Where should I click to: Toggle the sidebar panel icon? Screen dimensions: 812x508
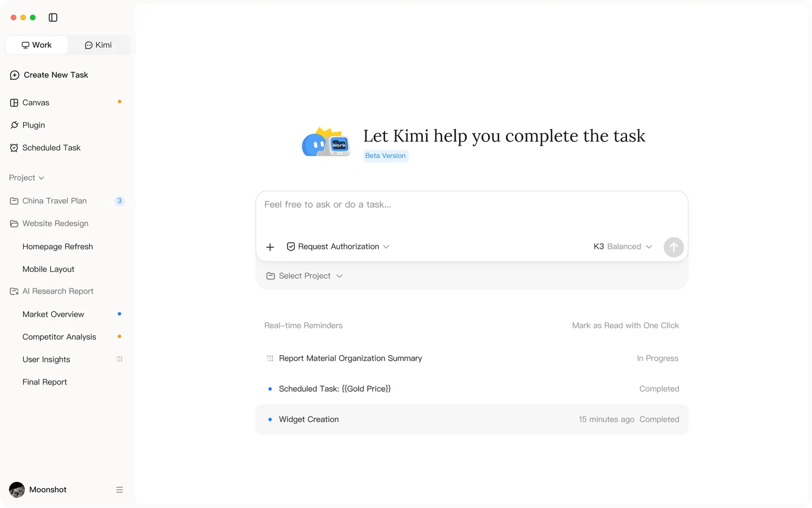click(x=53, y=17)
